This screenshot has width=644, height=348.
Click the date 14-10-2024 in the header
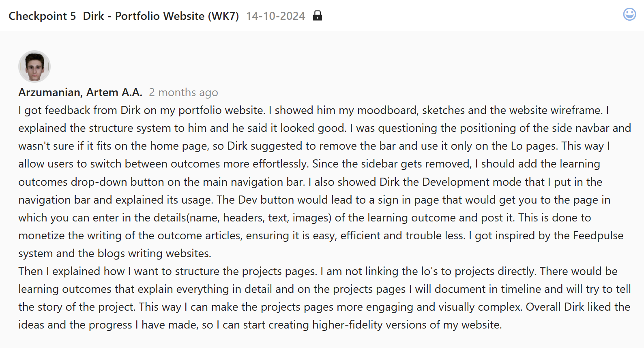coord(275,16)
